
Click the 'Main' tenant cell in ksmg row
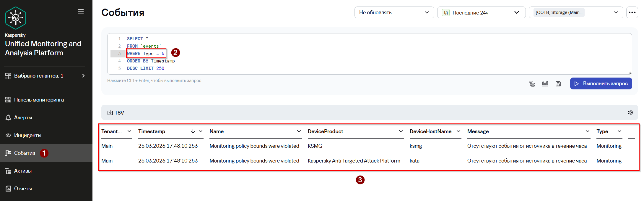click(x=107, y=146)
